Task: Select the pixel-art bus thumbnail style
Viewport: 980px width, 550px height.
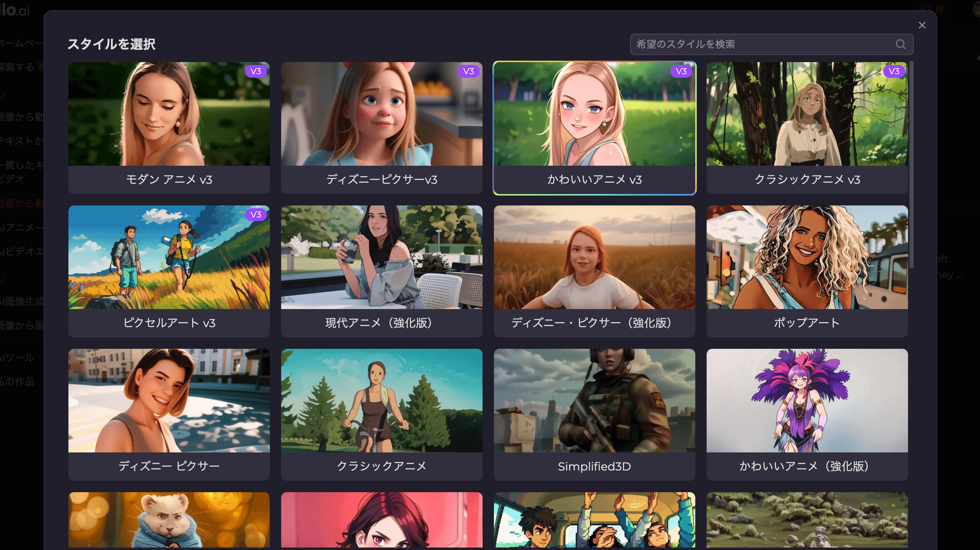Action: click(594, 520)
